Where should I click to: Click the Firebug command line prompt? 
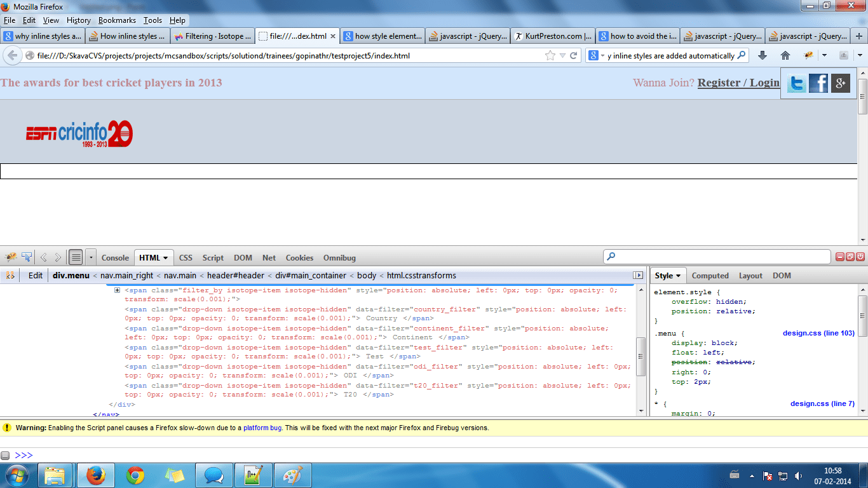coord(23,455)
